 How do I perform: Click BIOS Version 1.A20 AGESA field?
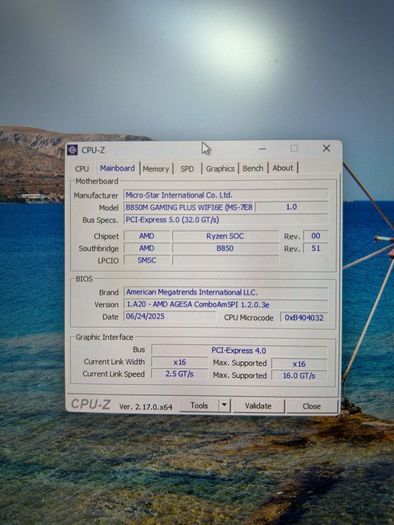click(226, 304)
